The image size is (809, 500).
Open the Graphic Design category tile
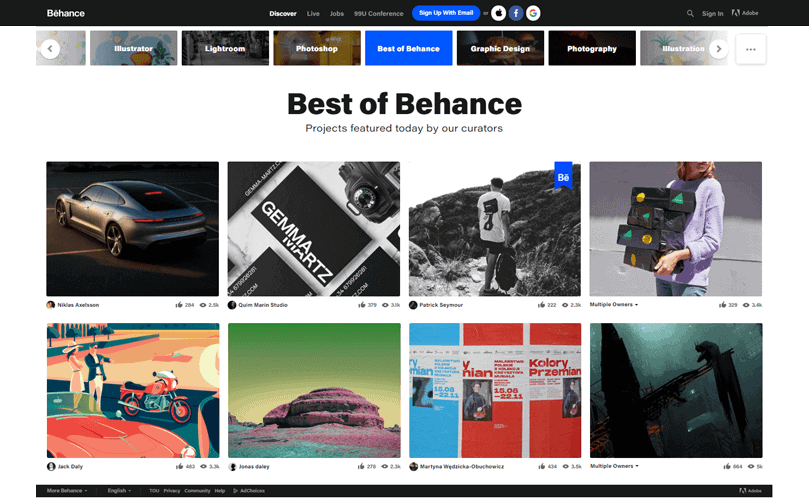[x=500, y=48]
